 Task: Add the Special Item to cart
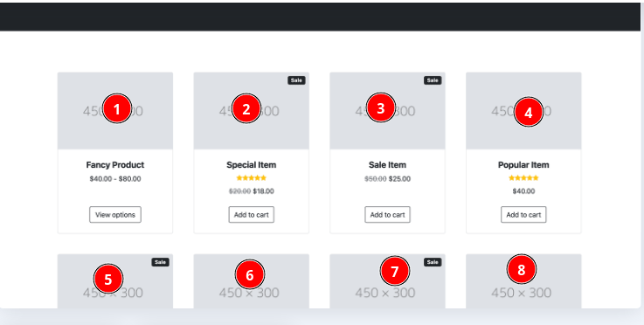tap(252, 214)
